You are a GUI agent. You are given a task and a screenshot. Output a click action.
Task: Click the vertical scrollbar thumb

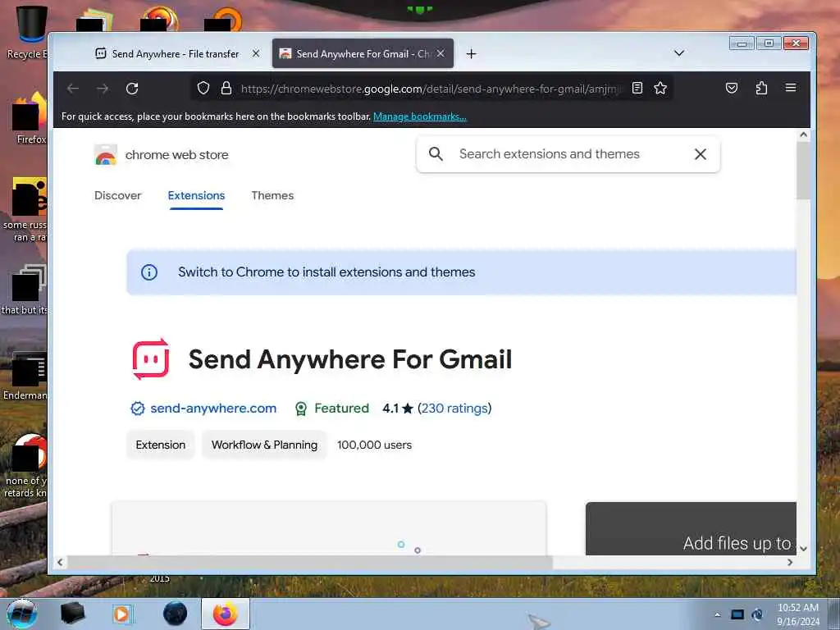pos(803,171)
